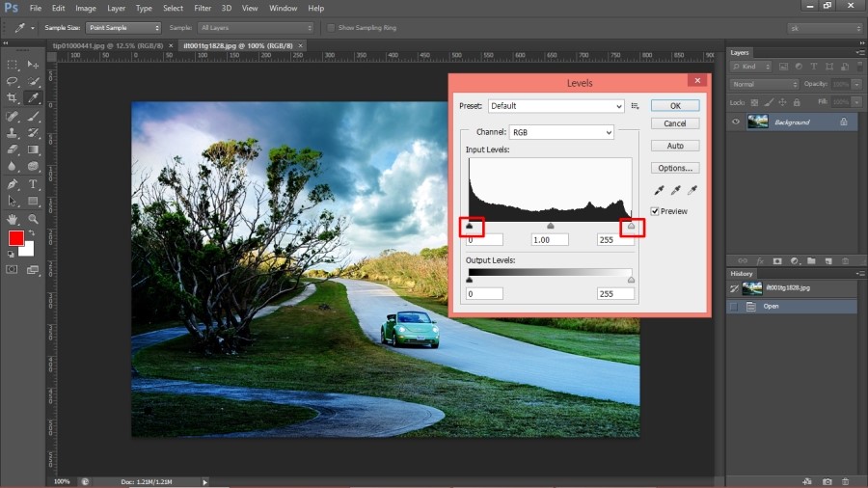
Task: Select the Eraser tool
Action: point(12,149)
